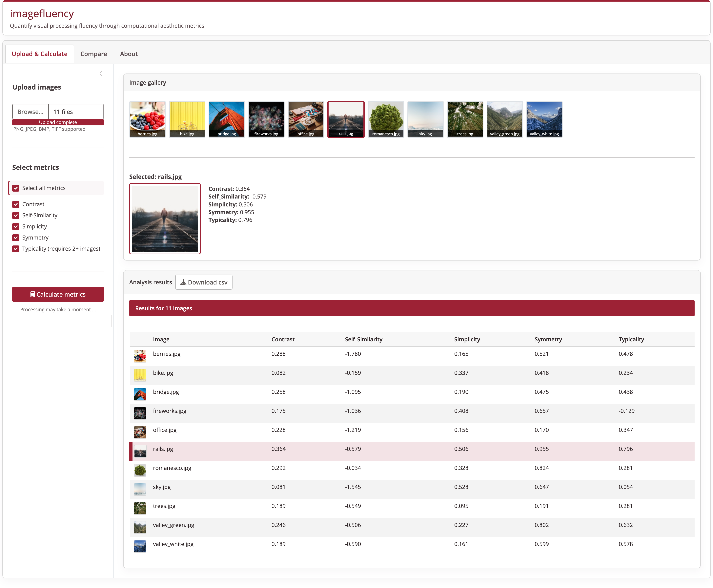Collapse the Upload images sidebar
Image resolution: width=713 pixels, height=588 pixels.
(101, 73)
